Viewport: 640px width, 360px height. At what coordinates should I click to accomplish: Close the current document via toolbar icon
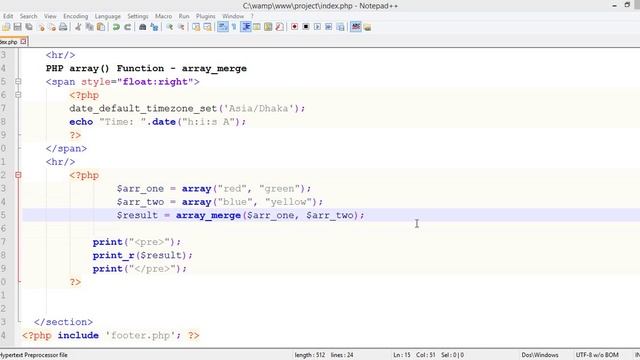41,27
